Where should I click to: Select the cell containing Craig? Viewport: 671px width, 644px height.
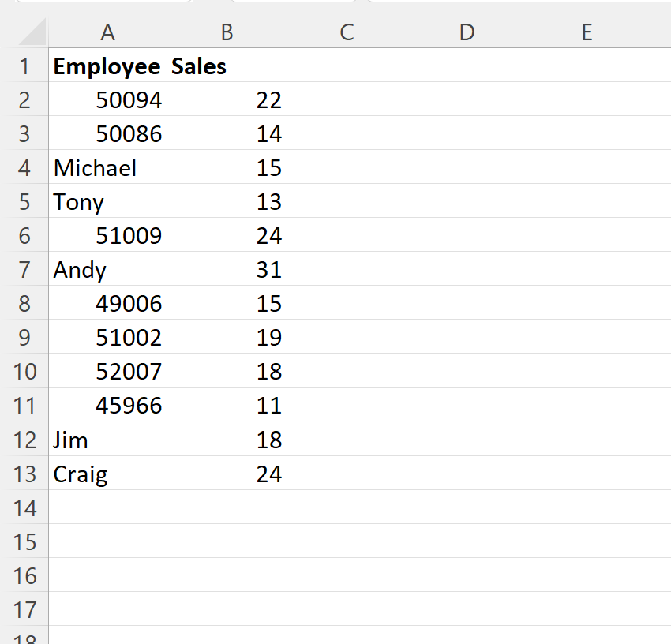tap(107, 474)
